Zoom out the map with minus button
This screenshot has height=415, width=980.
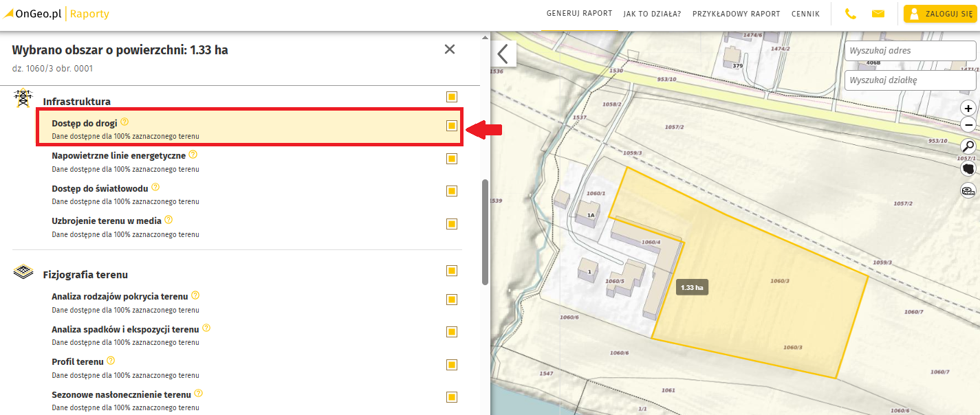pos(968,125)
